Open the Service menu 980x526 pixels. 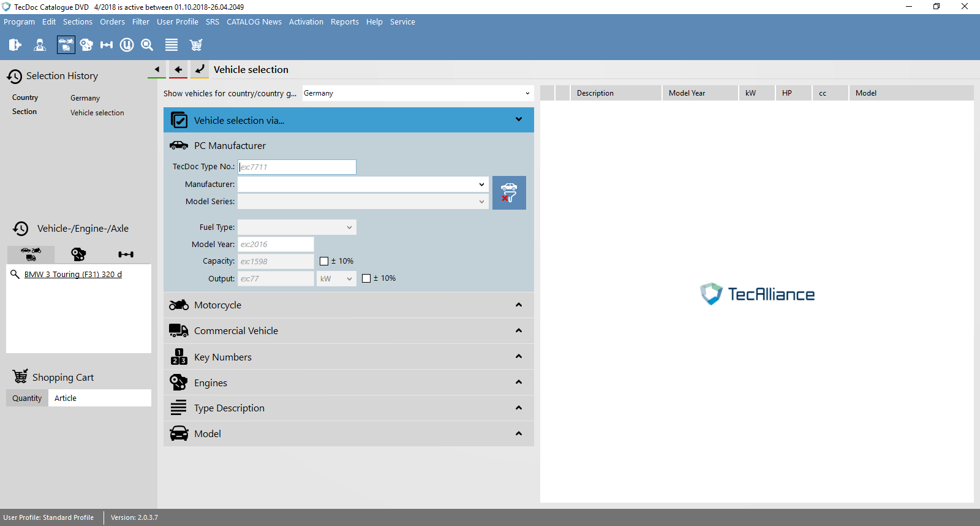pos(402,21)
